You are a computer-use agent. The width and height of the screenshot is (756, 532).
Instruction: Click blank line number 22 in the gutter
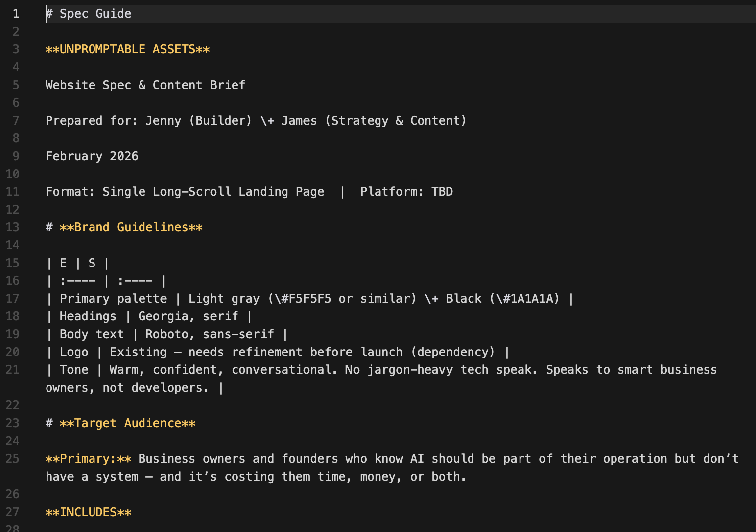click(x=13, y=405)
